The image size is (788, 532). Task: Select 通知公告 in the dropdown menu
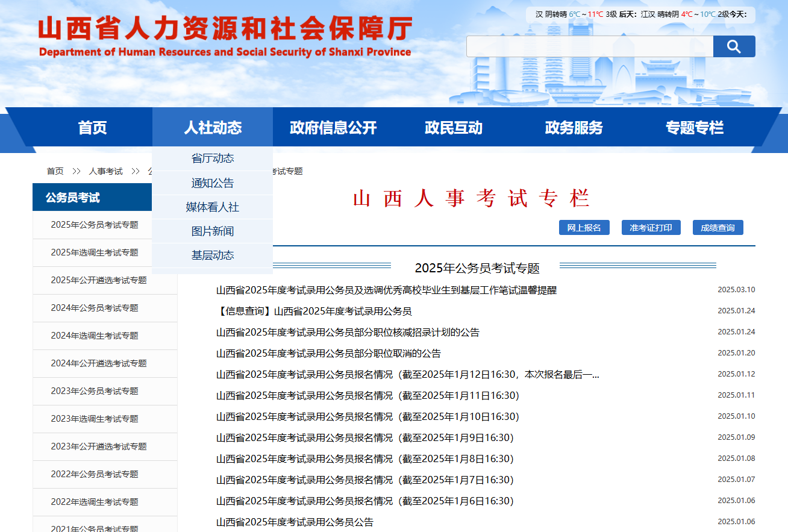coord(213,183)
